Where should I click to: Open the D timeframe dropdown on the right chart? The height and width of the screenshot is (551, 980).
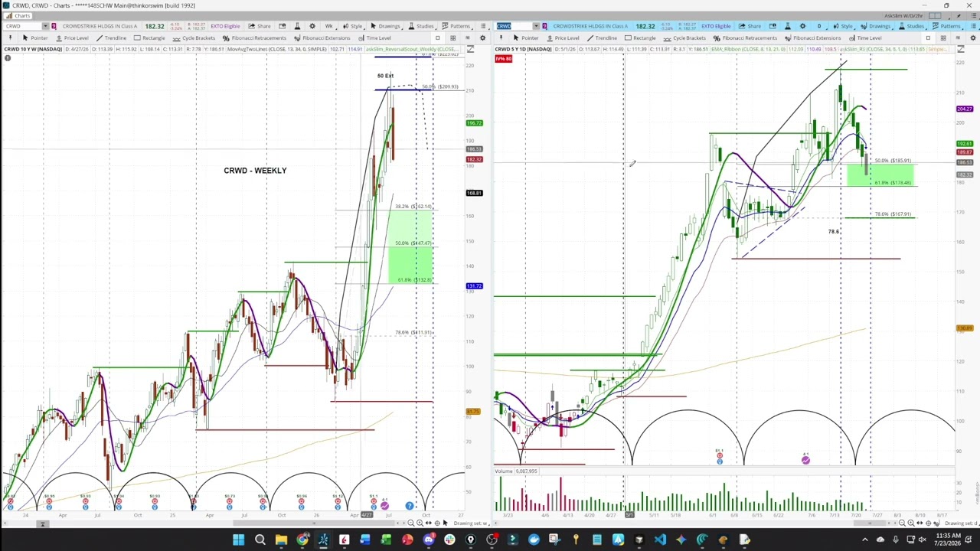tap(820, 26)
